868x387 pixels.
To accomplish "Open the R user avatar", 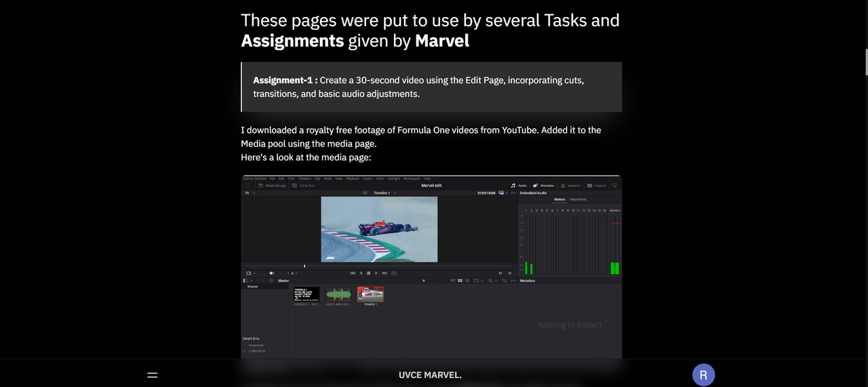I will [703, 375].
